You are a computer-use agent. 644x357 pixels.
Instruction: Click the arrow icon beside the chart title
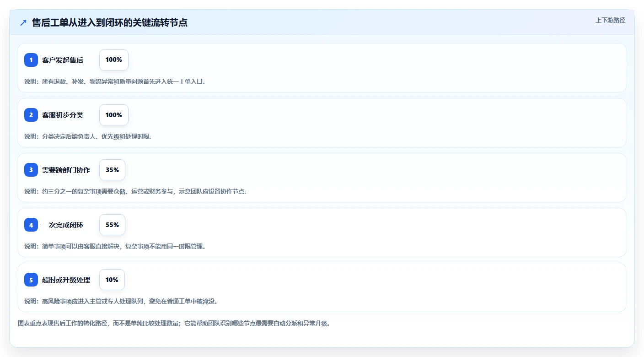coord(23,22)
